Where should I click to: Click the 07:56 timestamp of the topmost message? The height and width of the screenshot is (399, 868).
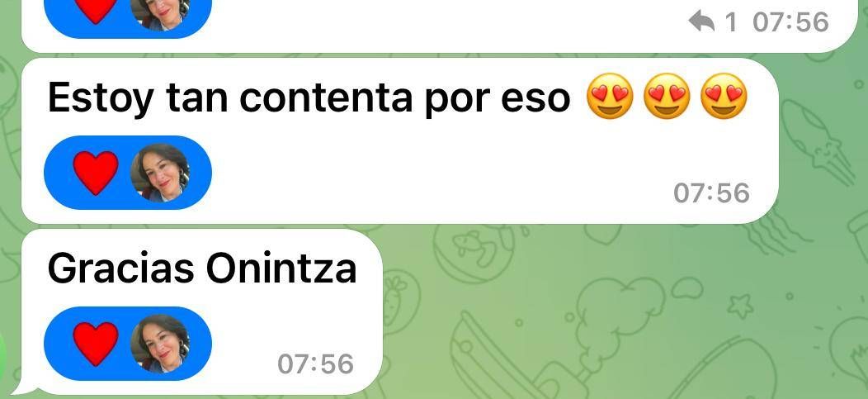(x=790, y=23)
